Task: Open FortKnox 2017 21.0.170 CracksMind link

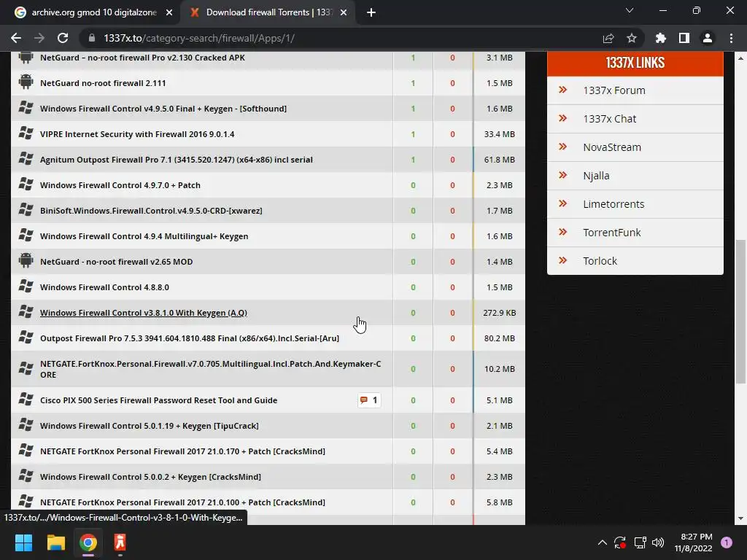Action: coord(182,451)
